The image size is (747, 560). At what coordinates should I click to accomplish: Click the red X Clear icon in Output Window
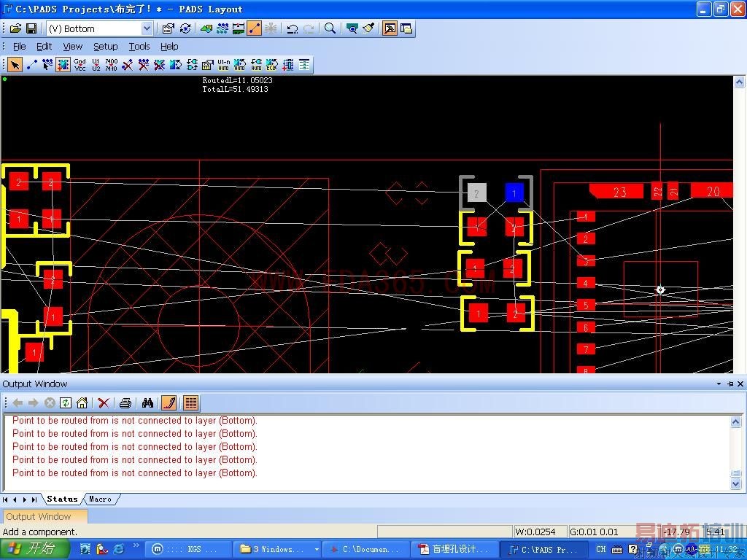pos(104,402)
